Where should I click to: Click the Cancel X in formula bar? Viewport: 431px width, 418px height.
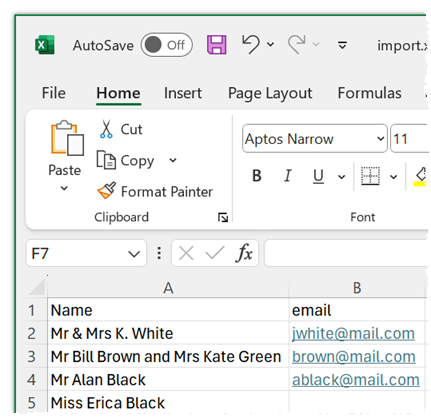186,254
